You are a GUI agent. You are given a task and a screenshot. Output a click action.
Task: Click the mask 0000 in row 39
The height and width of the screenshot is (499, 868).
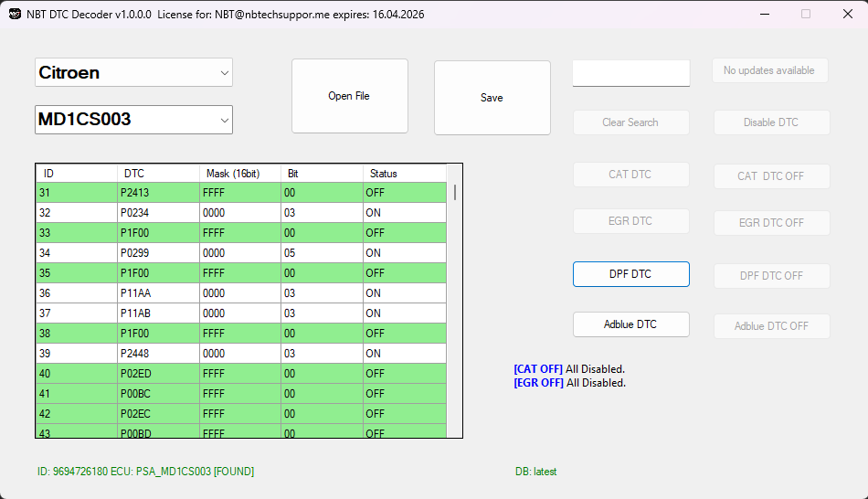pos(240,354)
